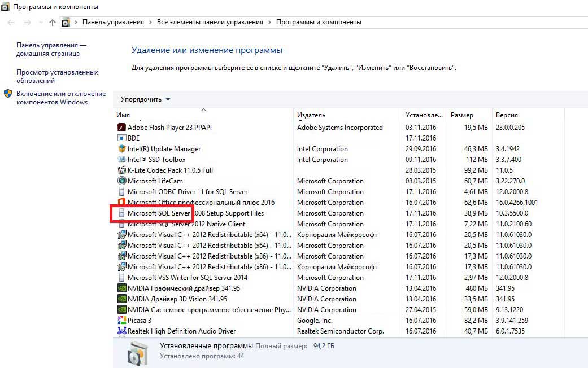Click the shield icon beside Windows components link
This screenshot has width=588, height=368.
click(8, 94)
